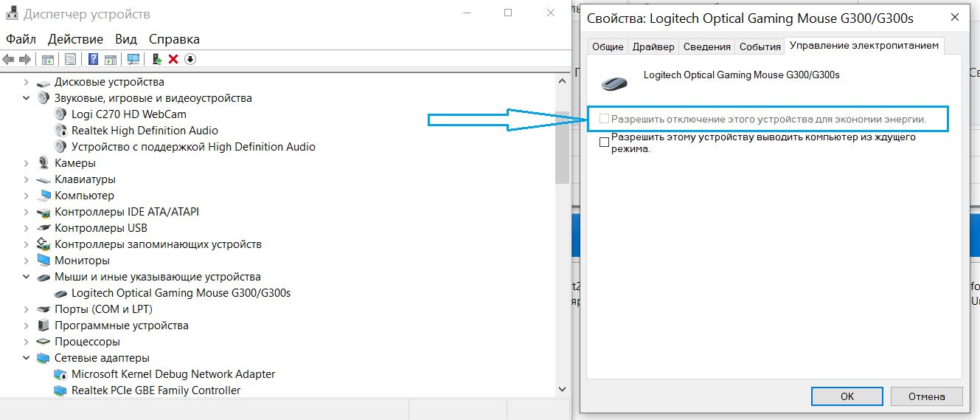Click the scan for hardware changes icon
The height and width of the screenshot is (420, 980).
click(x=133, y=59)
